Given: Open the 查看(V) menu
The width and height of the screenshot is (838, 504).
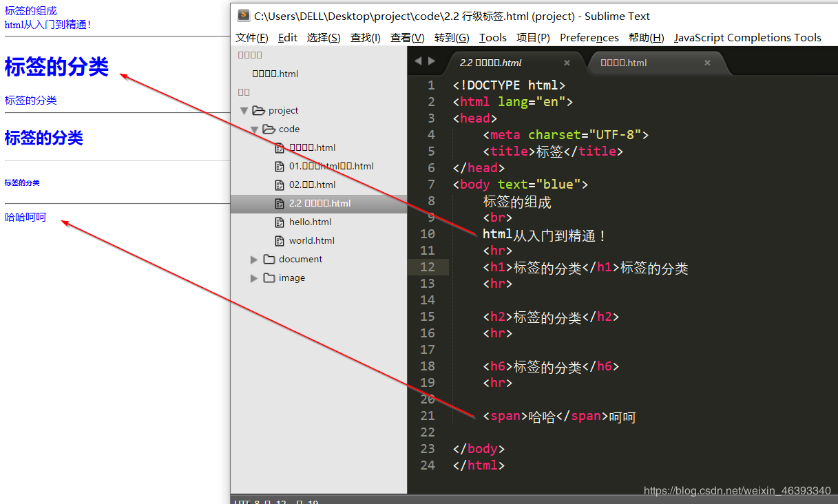Looking at the screenshot, I should [408, 38].
